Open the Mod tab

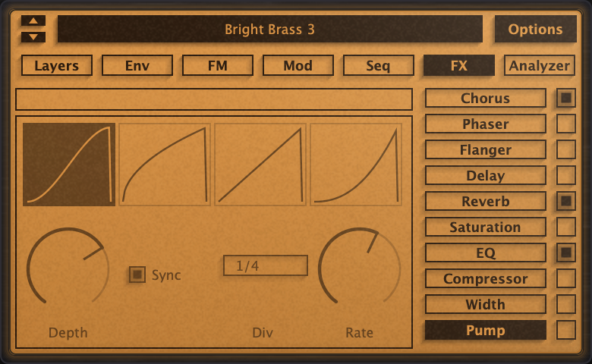[298, 66]
